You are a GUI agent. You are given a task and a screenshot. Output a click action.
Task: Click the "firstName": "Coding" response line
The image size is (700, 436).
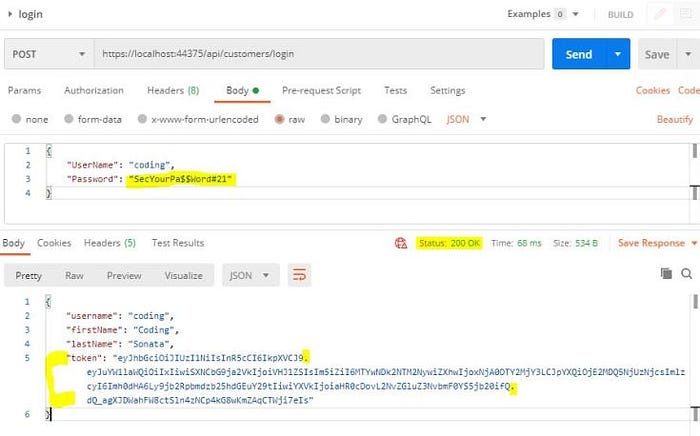tap(122, 330)
